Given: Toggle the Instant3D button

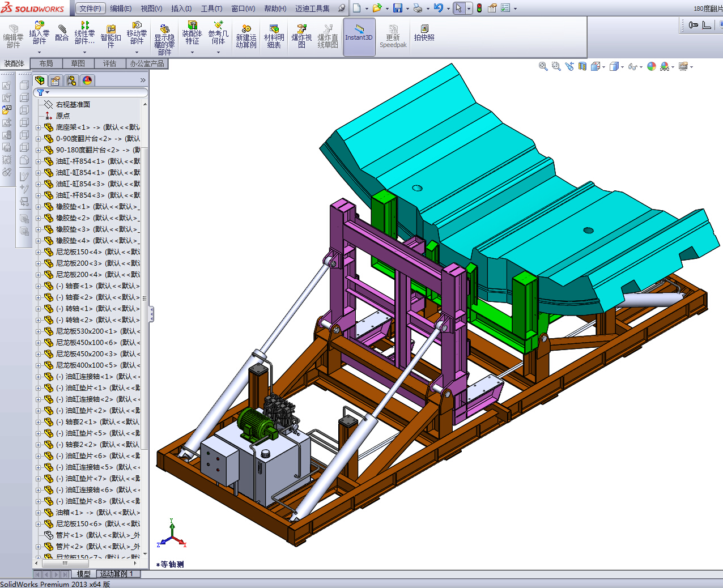Looking at the screenshot, I should (x=359, y=37).
